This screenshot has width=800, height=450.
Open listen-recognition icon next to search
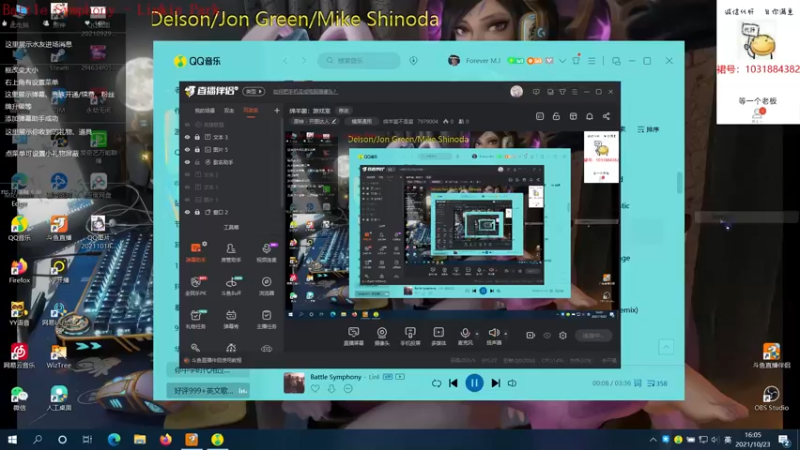[413, 61]
